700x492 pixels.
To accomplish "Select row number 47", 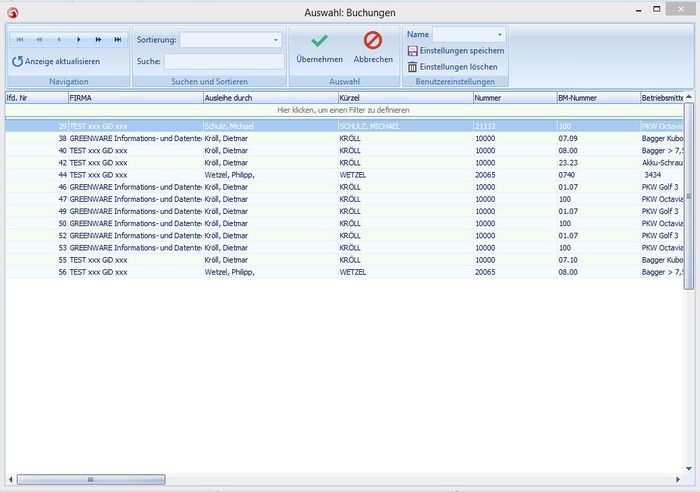I will coord(344,199).
